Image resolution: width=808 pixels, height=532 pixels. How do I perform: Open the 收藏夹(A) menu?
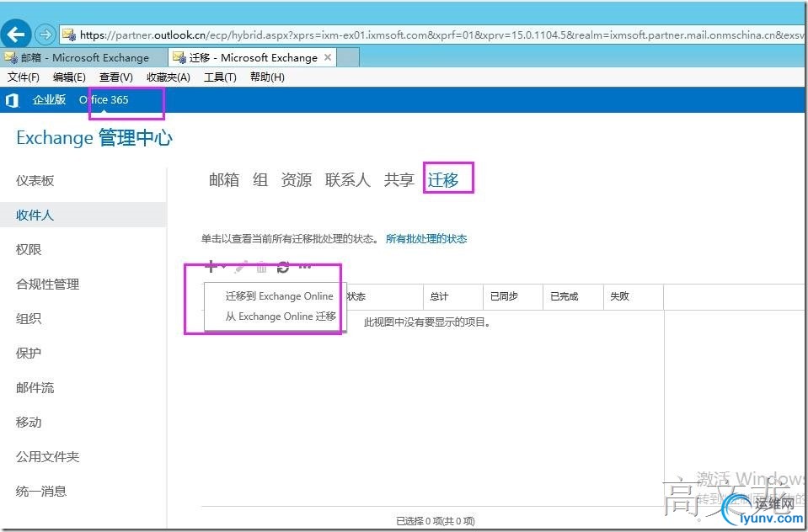pos(169,77)
